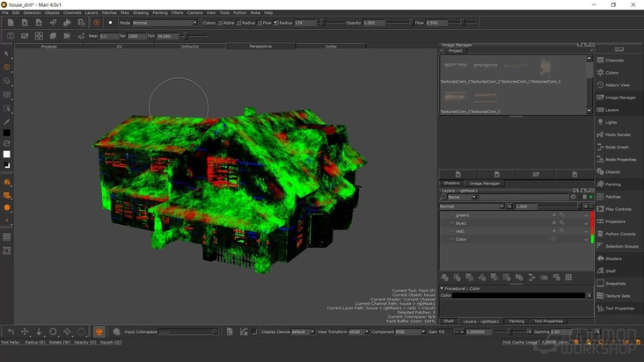Viewport: 644px width, 362px height.
Task: Open the Filters menu
Action: (x=178, y=12)
